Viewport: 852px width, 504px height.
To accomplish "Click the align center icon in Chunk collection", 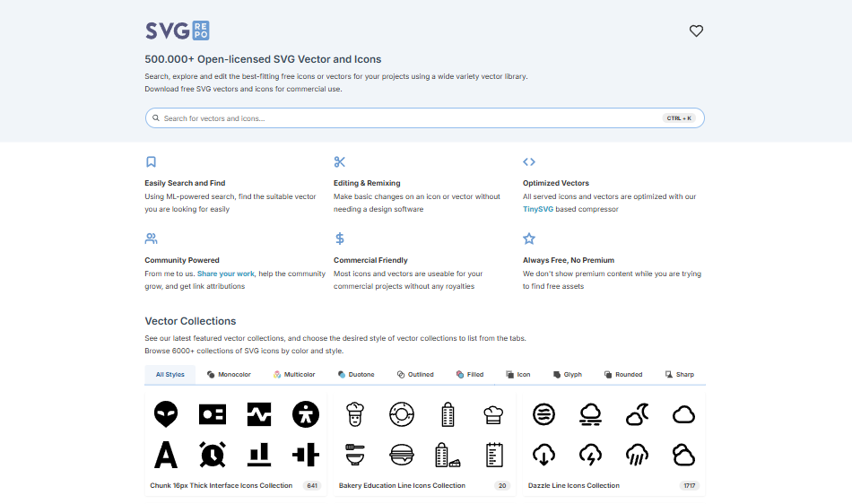I will click(x=306, y=455).
